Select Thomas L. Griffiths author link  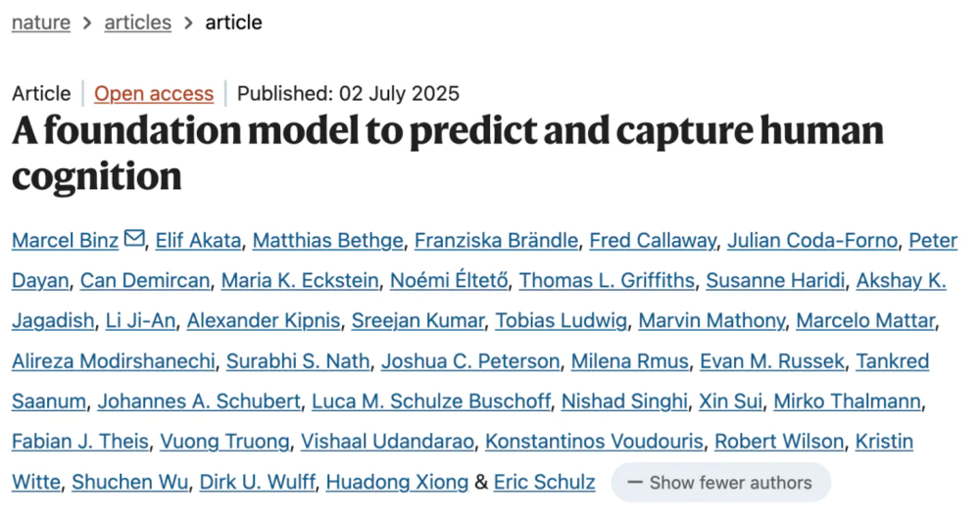pos(607,281)
